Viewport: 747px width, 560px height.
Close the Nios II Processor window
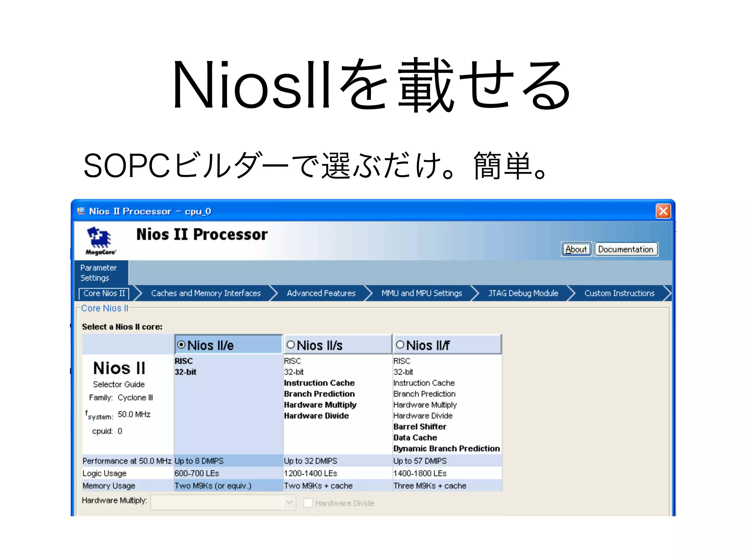tap(663, 211)
